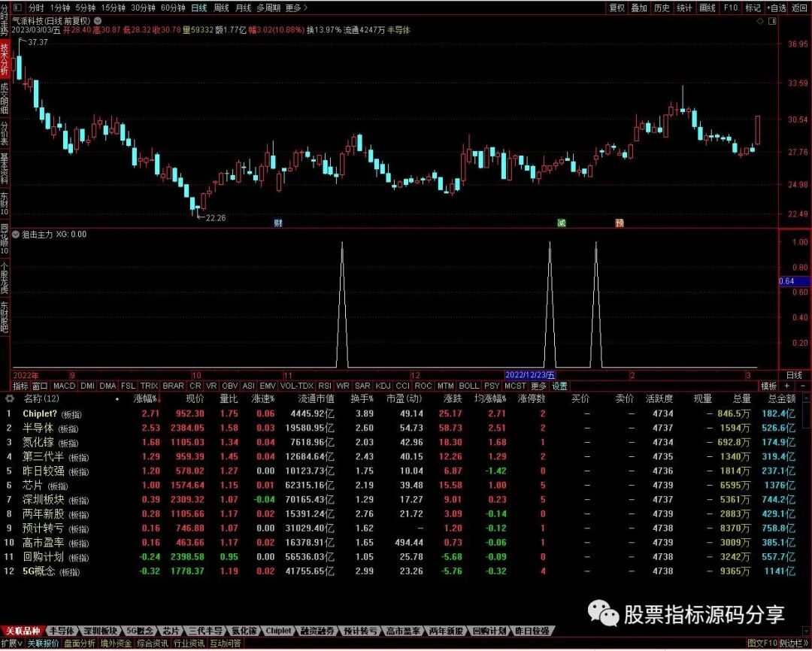
Task: Open the 基本资料 sidebar tab
Action: point(5,169)
